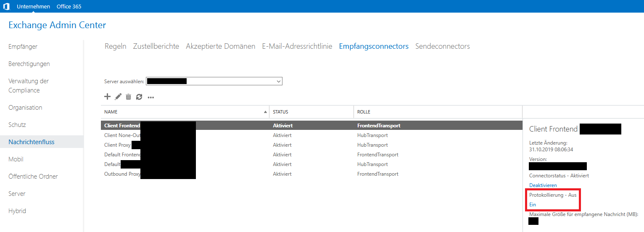Viewport: 644px width, 232px height.
Task: Go to Empfänger in sidebar
Action: click(x=23, y=47)
